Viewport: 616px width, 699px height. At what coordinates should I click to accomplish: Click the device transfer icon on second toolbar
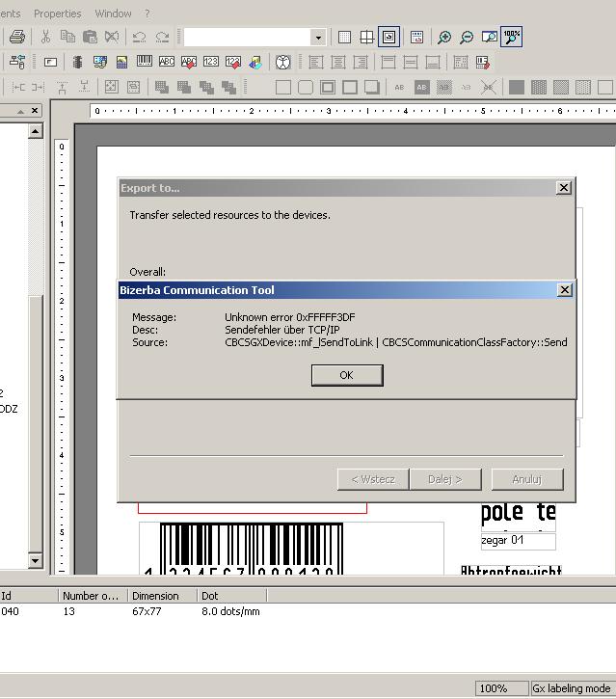coord(17,62)
